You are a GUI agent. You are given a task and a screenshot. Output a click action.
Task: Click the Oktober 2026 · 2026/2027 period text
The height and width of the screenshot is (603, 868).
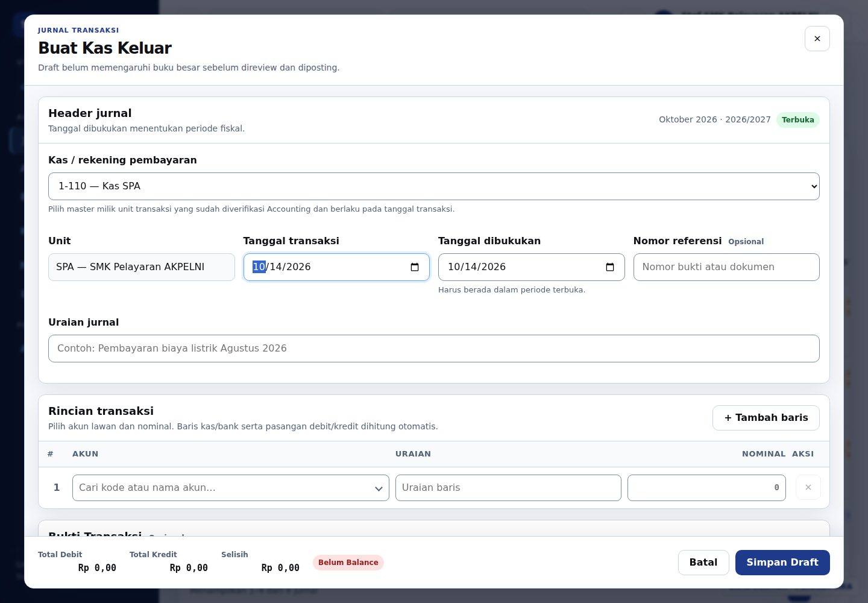pyautogui.click(x=715, y=120)
